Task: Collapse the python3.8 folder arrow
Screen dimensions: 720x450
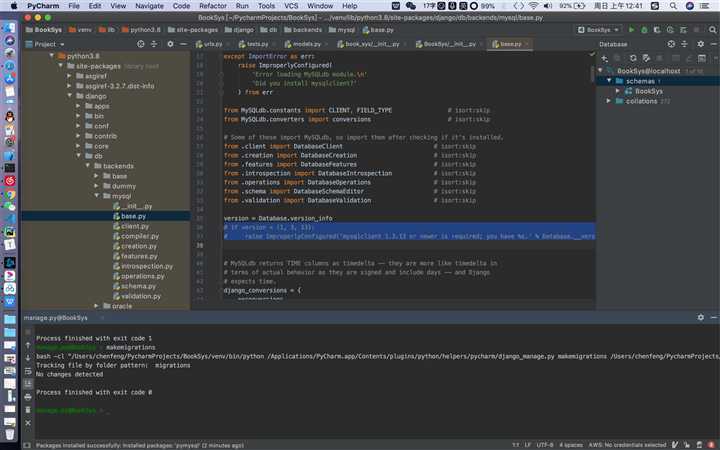Action: (x=51, y=56)
